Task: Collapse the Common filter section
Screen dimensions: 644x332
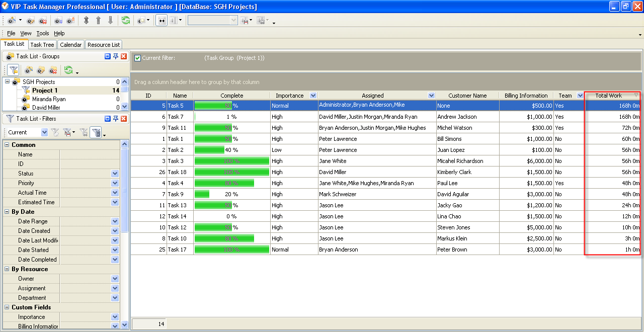Action: click(x=7, y=145)
